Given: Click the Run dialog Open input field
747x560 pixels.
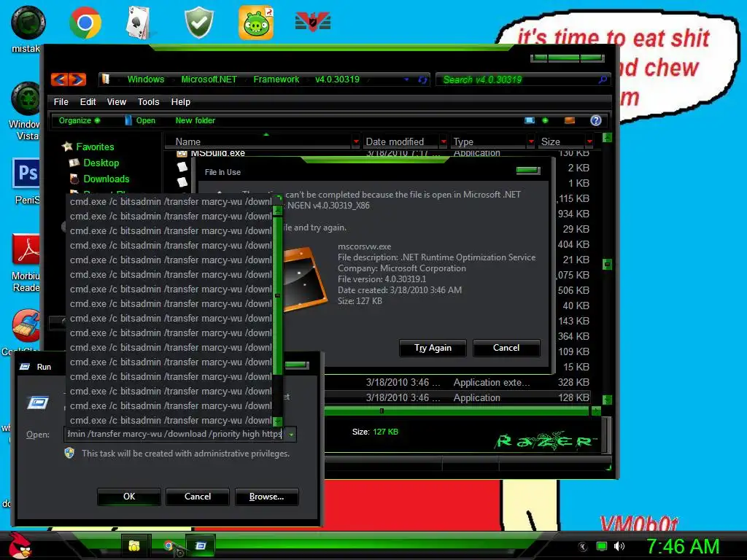Looking at the screenshot, I should point(174,434).
